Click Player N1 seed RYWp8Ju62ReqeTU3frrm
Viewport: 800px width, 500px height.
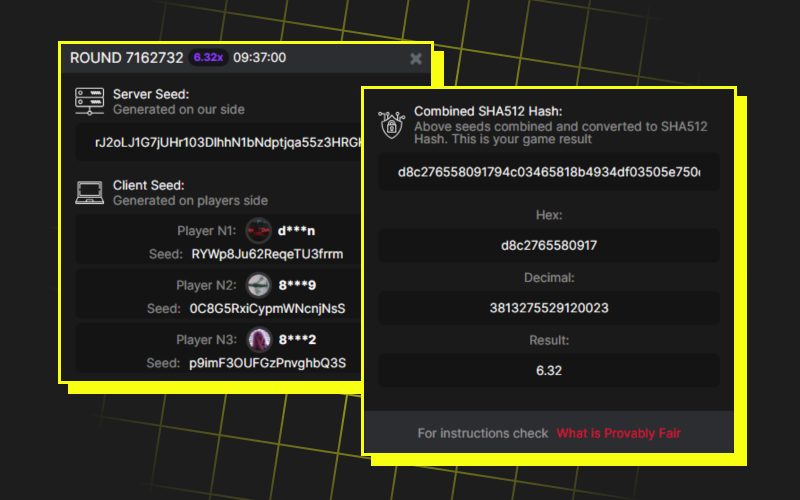coord(267,254)
